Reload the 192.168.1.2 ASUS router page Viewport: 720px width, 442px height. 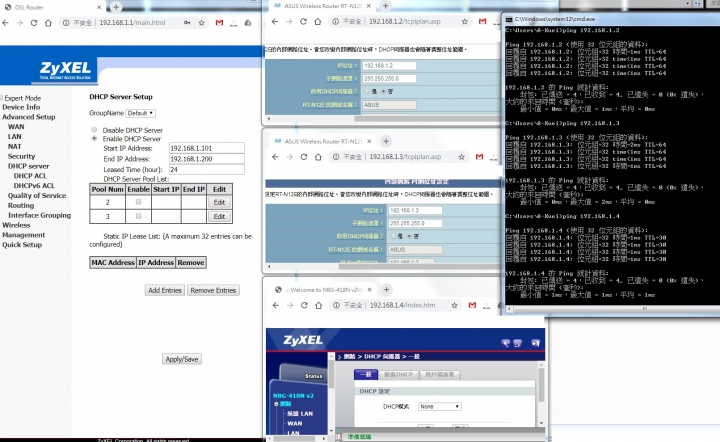(303, 22)
